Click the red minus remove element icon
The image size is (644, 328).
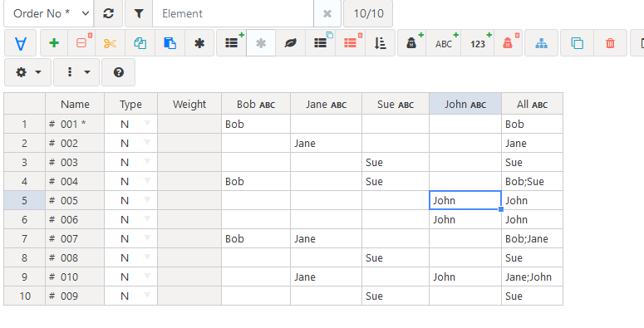pyautogui.click(x=81, y=42)
